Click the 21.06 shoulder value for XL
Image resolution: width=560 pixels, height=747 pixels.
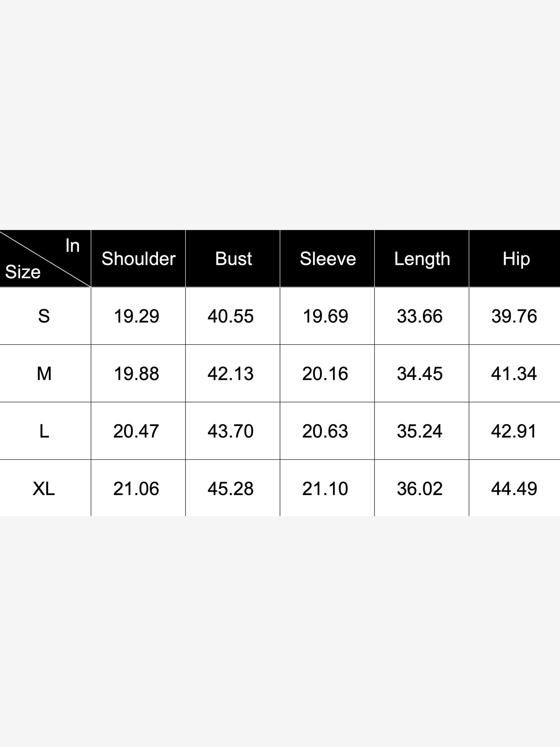point(136,489)
